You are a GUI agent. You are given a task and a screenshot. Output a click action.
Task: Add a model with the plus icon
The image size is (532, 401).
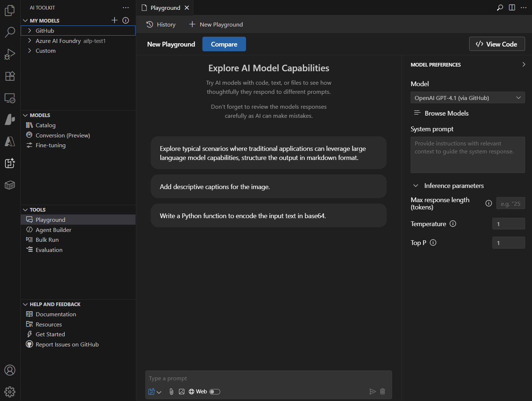point(114,20)
